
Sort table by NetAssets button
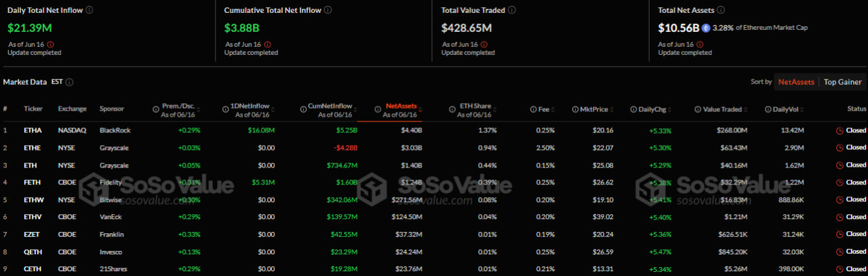coord(796,82)
